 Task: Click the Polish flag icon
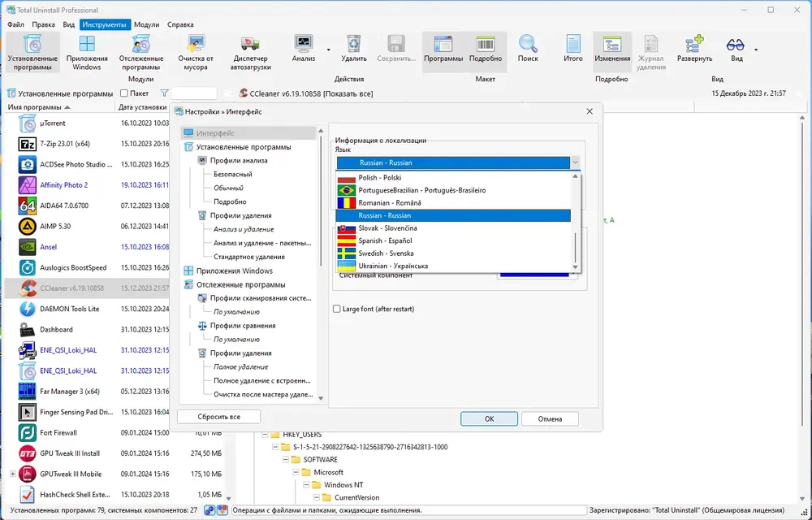point(347,178)
